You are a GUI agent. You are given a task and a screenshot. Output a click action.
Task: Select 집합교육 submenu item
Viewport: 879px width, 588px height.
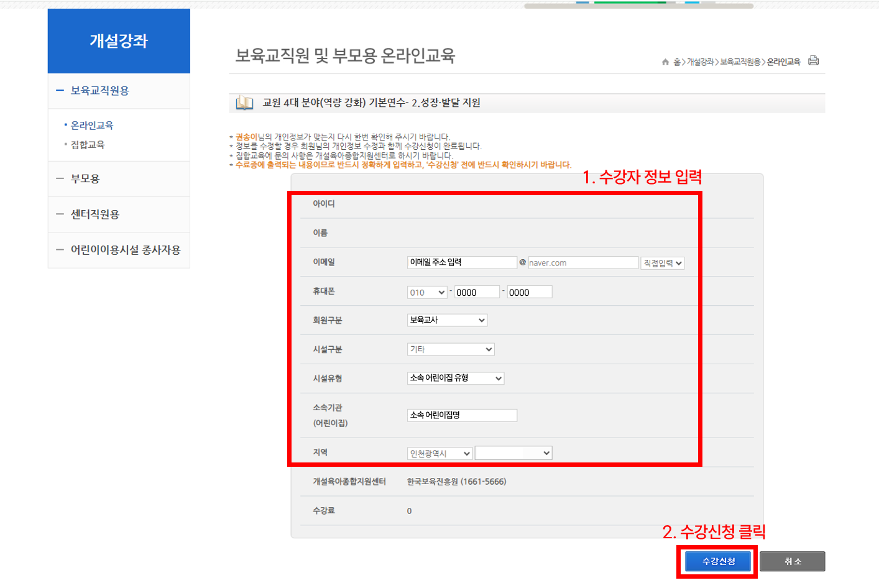[x=88, y=145]
